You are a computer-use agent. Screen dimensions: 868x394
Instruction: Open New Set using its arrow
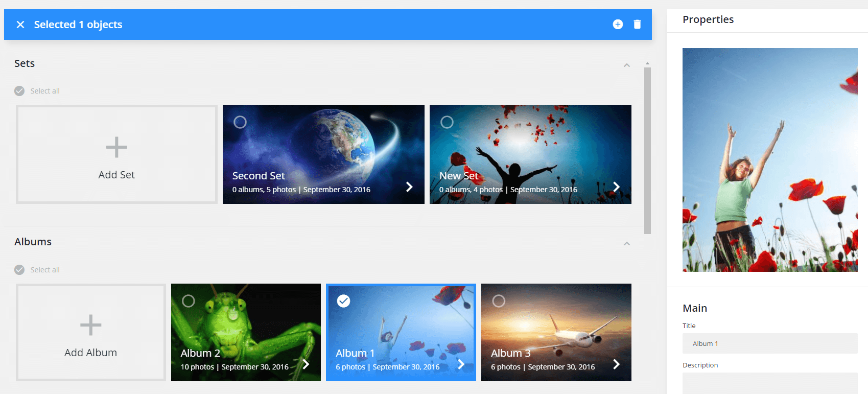(x=616, y=187)
